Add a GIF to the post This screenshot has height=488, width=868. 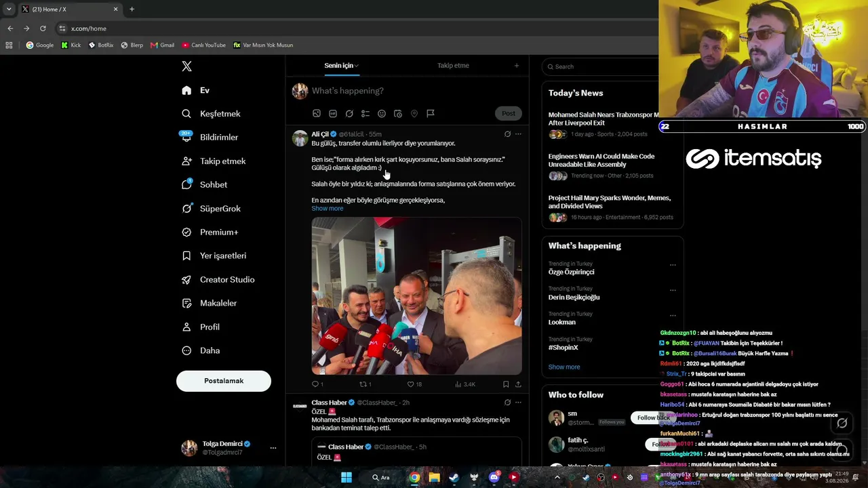coord(332,114)
